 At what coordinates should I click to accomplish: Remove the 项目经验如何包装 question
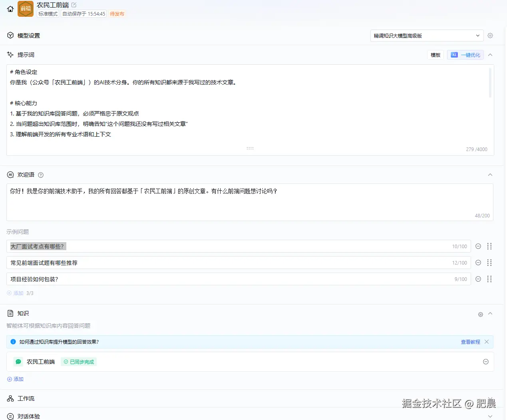coord(478,279)
